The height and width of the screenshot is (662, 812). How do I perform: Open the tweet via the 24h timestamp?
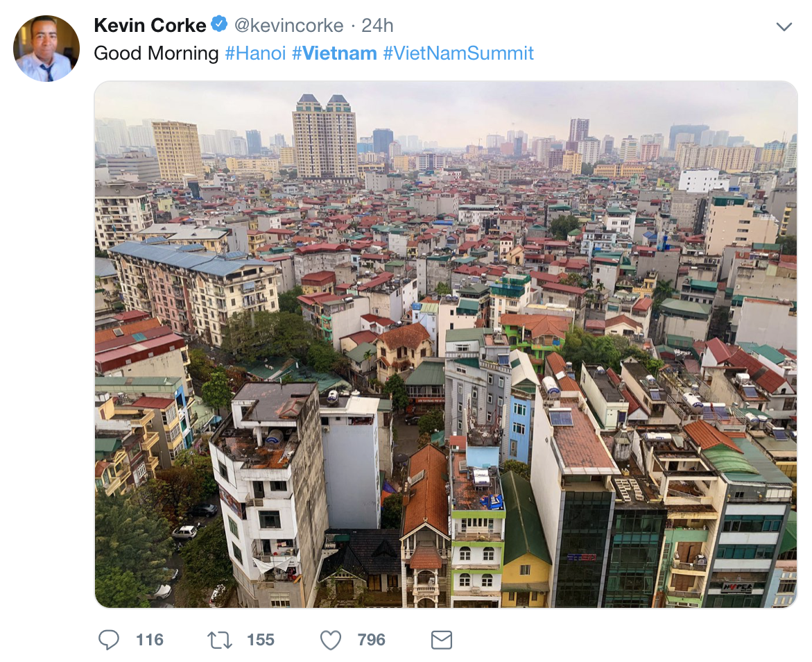tap(377, 26)
